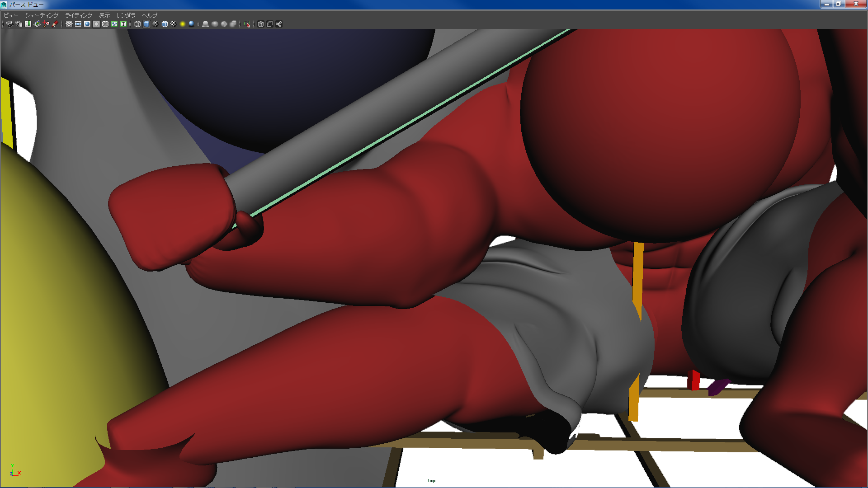
Task: Click the camera bookmarks icon
Action: (28, 24)
